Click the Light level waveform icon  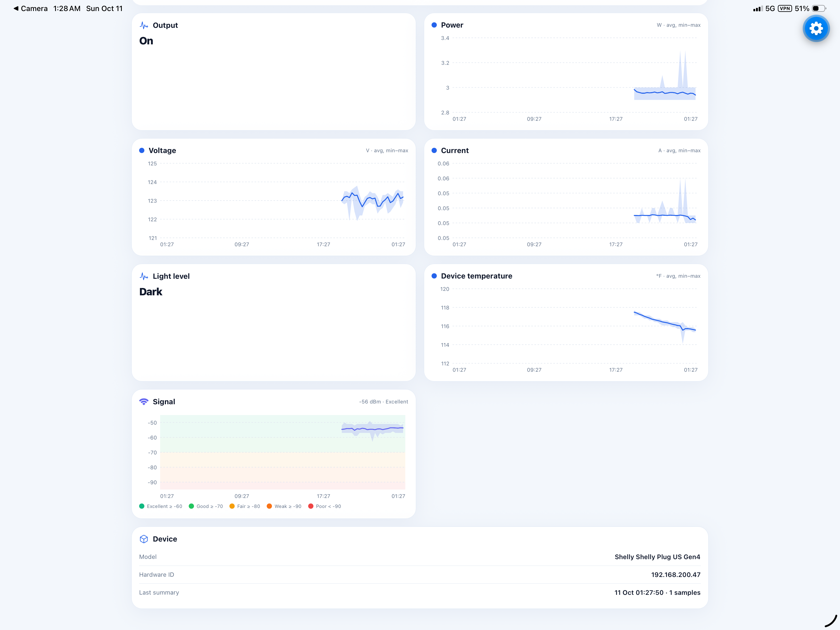(x=144, y=276)
